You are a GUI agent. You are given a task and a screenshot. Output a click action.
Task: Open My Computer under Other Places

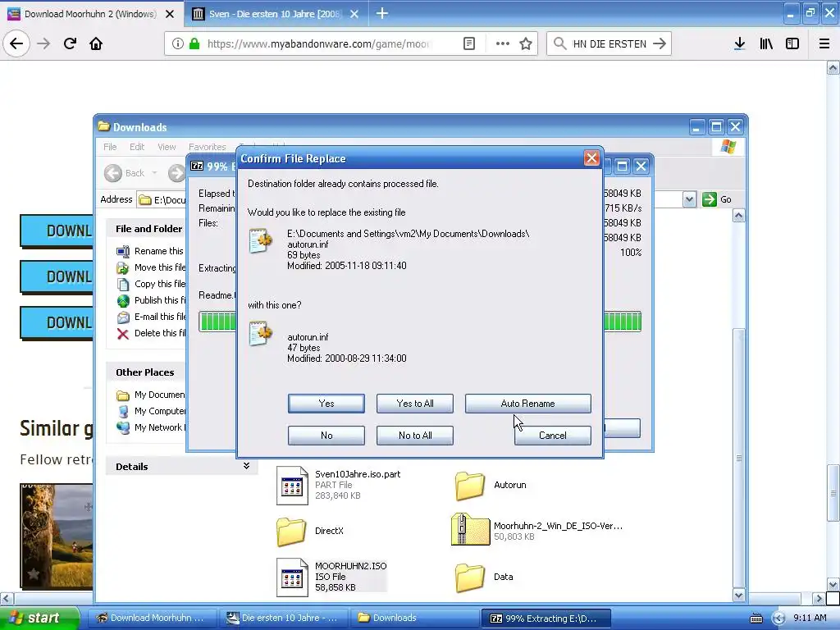tap(152, 411)
